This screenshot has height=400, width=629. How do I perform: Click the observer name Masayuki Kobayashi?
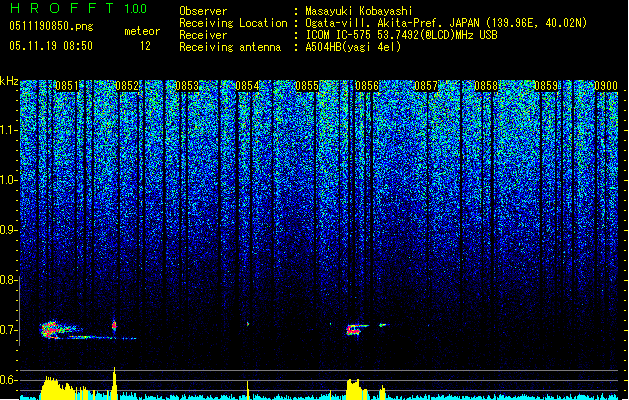coord(359,11)
